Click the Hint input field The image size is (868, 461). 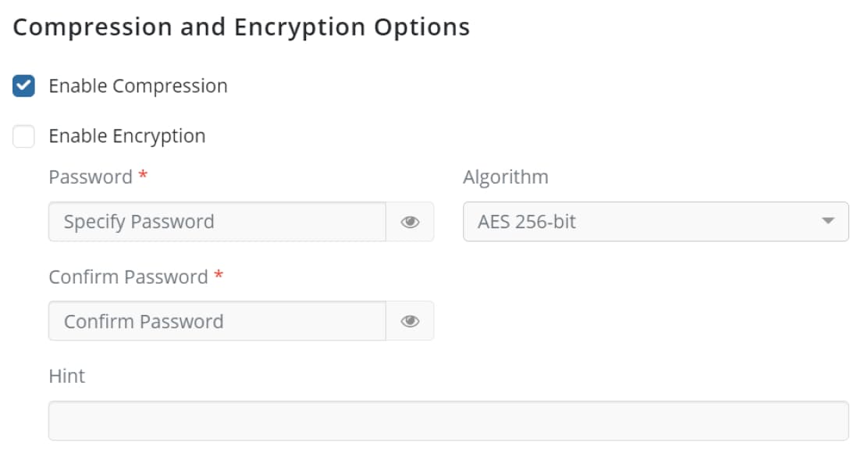(x=449, y=420)
